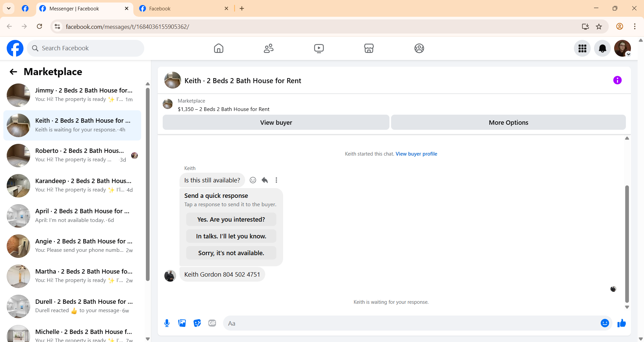Go back to the previous page
The image size is (644, 342).
(x=9, y=26)
